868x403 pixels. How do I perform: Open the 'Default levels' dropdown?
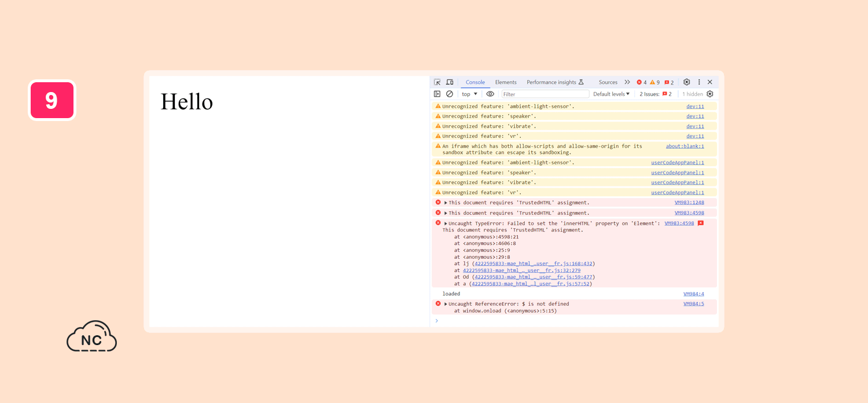[x=612, y=94]
